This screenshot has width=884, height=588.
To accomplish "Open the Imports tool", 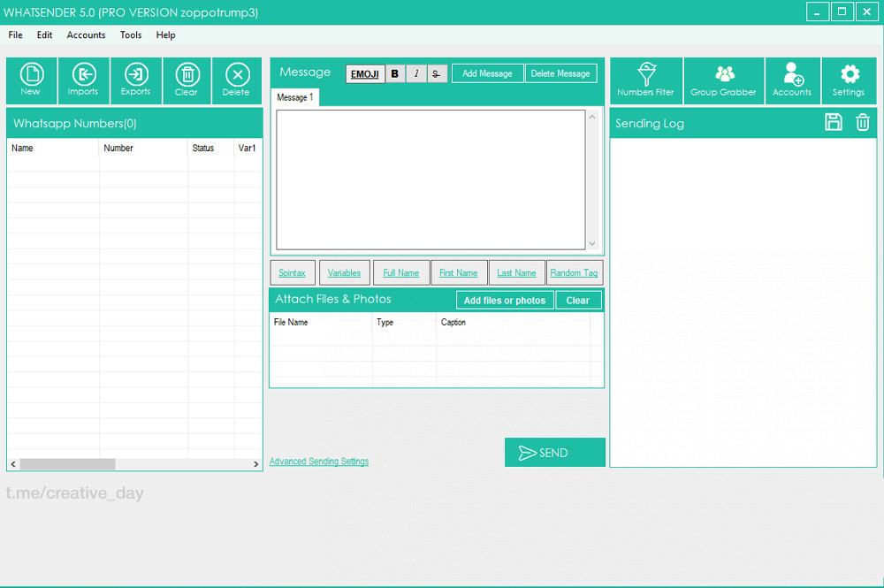I will 83,80.
